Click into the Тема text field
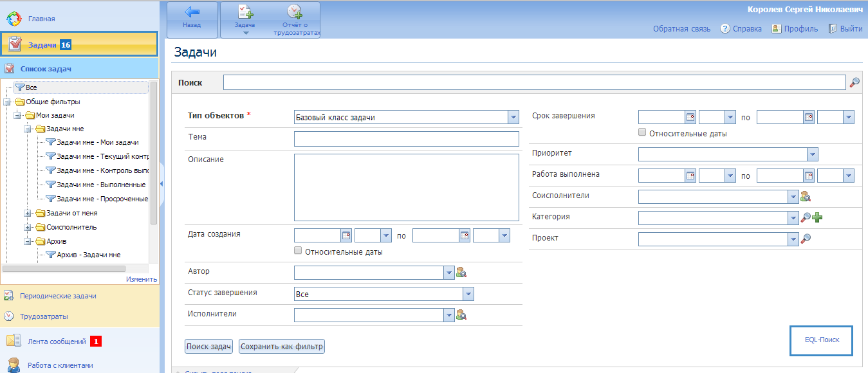Viewport: 868px width, 373px height. [x=406, y=139]
